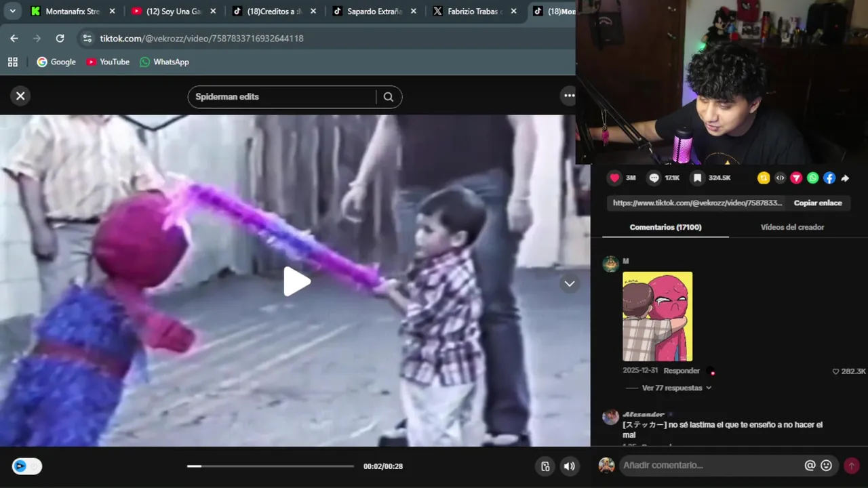Click Responder under M's comment
The image size is (868, 488).
[682, 371]
